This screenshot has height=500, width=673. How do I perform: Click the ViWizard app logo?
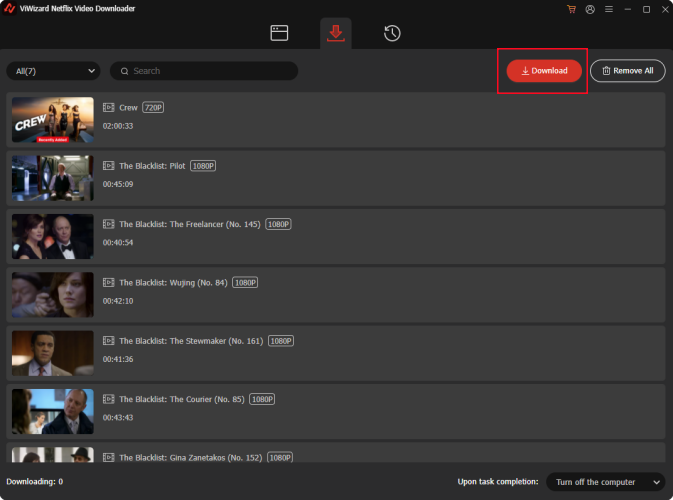pyautogui.click(x=9, y=9)
